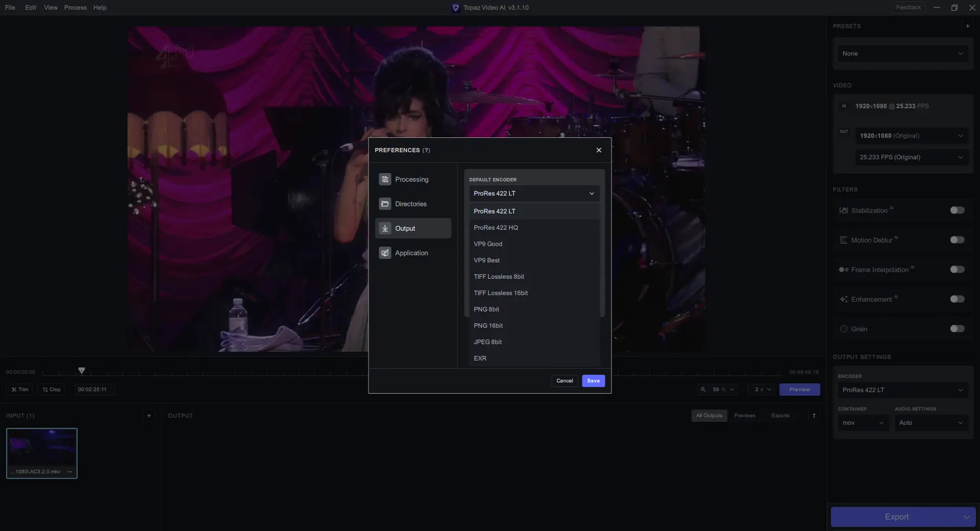Pick JPEG 8bit in the encoder list
The width and height of the screenshot is (980, 531).
(534, 342)
